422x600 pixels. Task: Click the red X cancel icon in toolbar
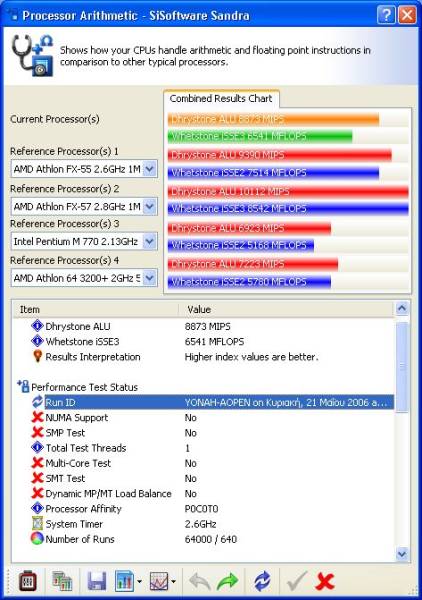(324, 582)
